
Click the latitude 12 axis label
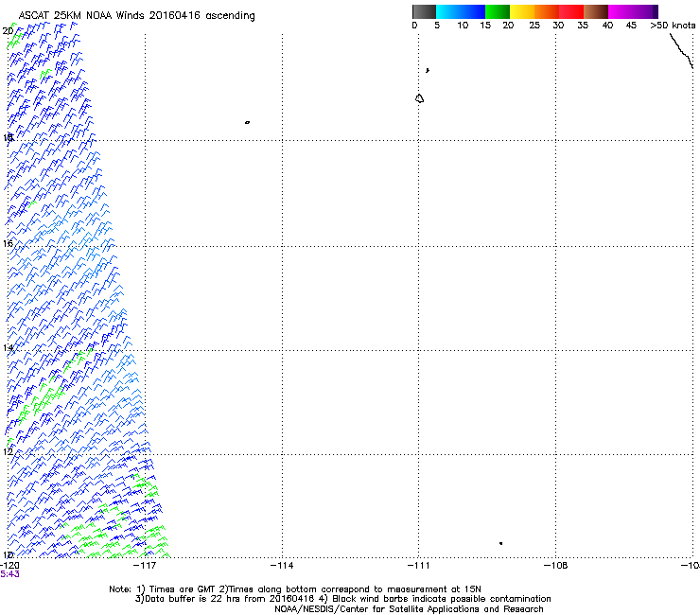coord(8,451)
